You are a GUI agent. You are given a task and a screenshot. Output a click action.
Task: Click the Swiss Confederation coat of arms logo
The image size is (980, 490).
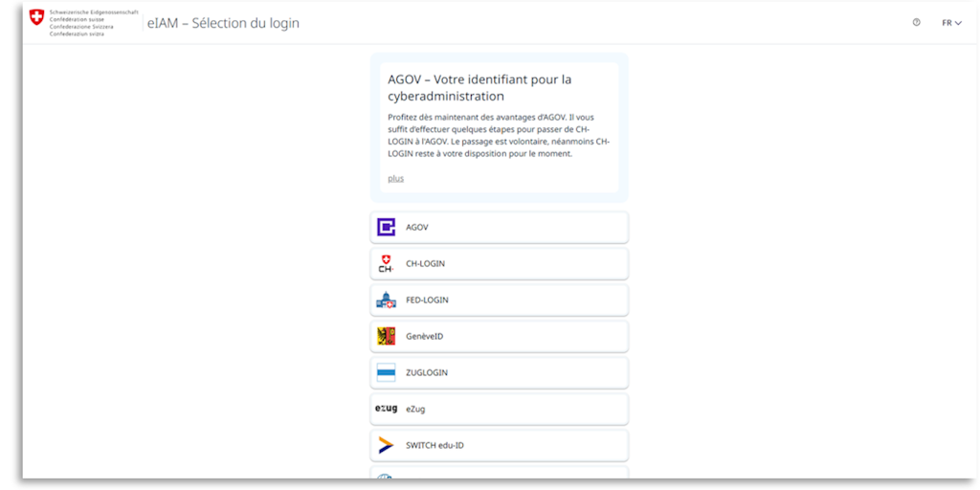[37, 17]
